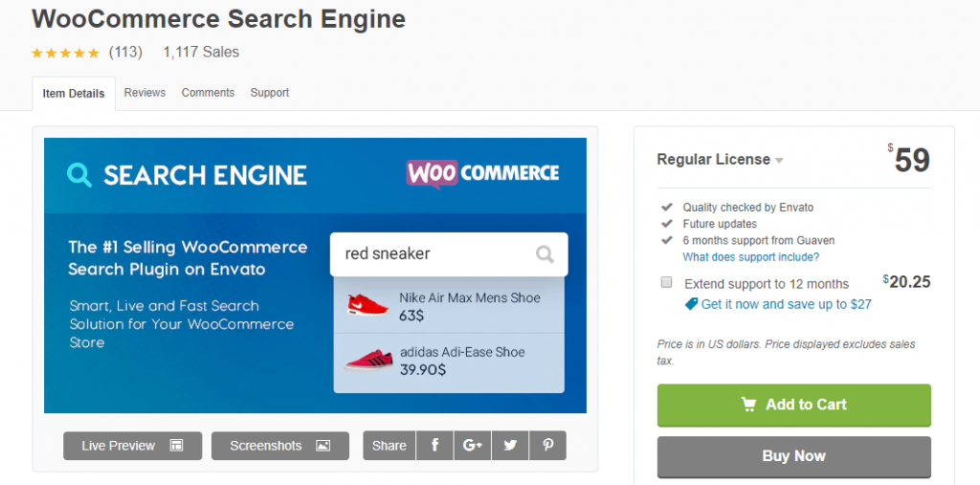980x485 pixels.
Task: Click the red sneaker search field
Action: tap(449, 254)
